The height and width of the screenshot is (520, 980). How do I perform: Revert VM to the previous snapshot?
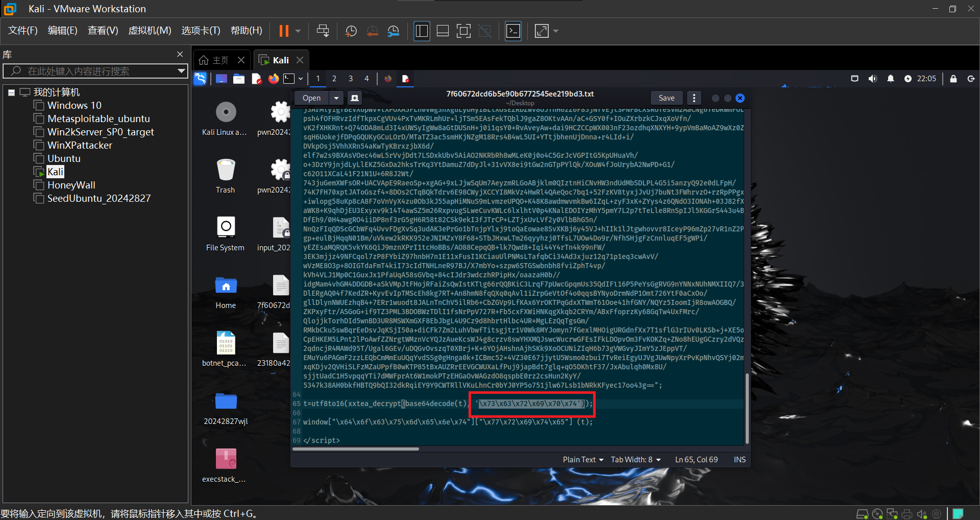point(373,31)
